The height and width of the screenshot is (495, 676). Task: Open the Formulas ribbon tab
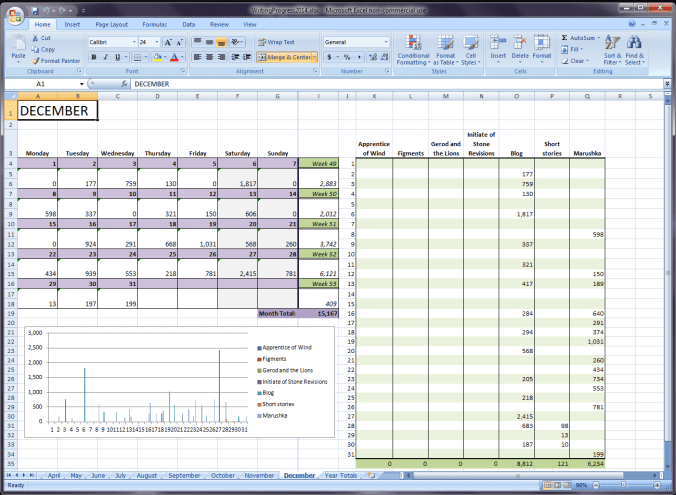(x=154, y=25)
